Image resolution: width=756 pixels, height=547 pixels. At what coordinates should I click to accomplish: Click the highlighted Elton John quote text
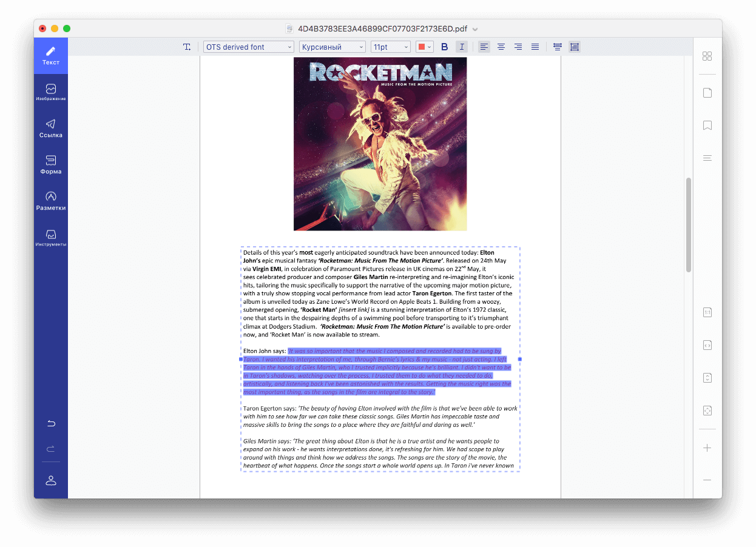coord(377,372)
